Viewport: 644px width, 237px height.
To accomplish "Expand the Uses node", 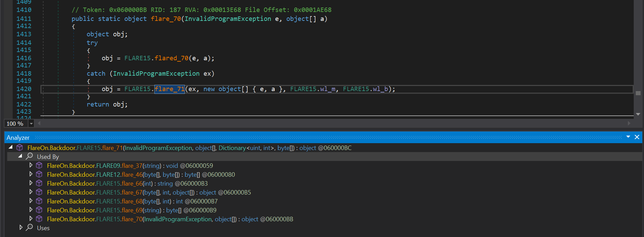I will click(21, 227).
